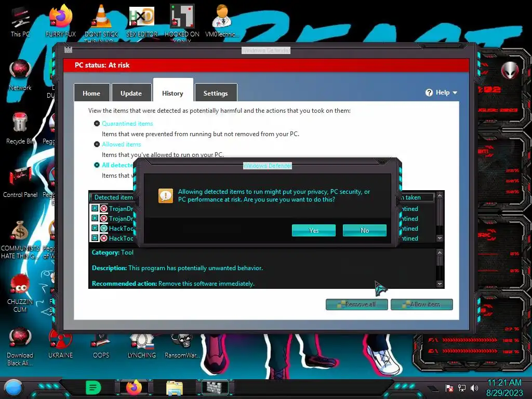
Task: Open the Control Panel desktop icon
Action: pyautogui.click(x=20, y=182)
